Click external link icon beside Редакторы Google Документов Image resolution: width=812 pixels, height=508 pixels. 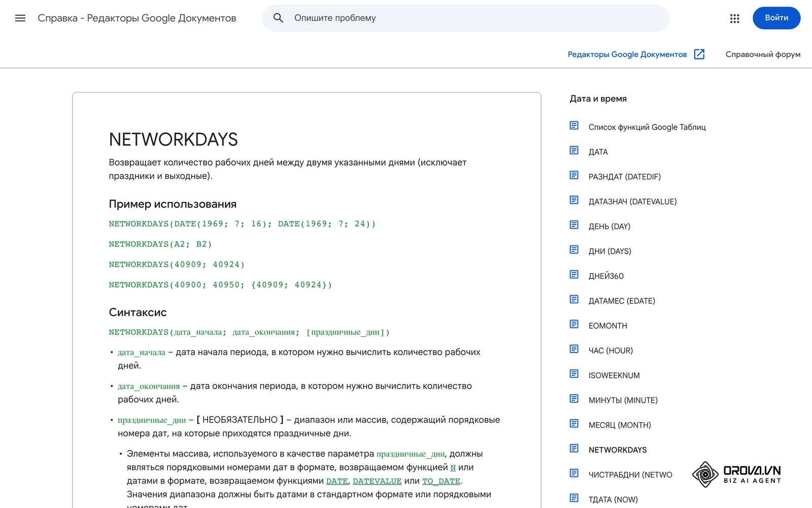point(699,54)
